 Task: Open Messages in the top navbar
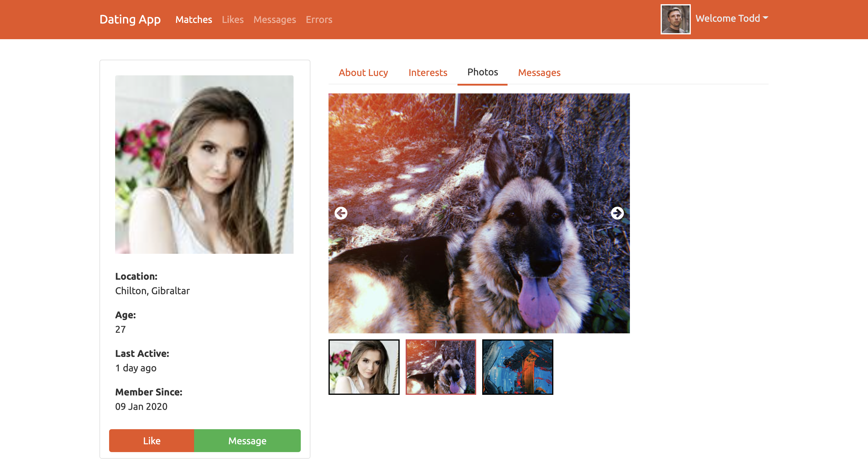[x=274, y=20]
